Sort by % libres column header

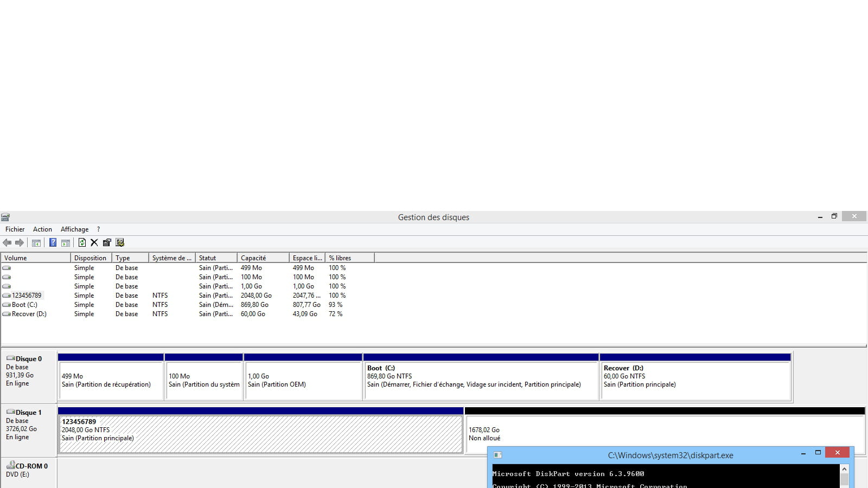click(350, 258)
